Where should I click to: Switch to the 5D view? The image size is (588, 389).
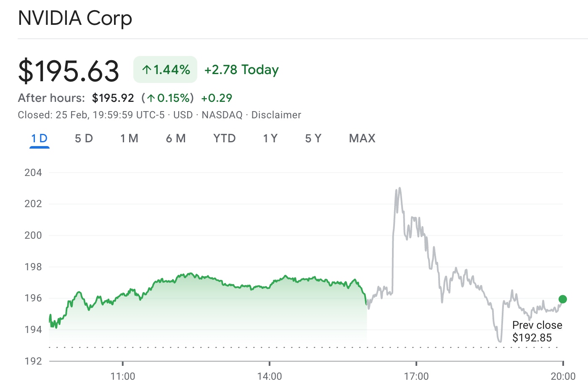pos(84,138)
